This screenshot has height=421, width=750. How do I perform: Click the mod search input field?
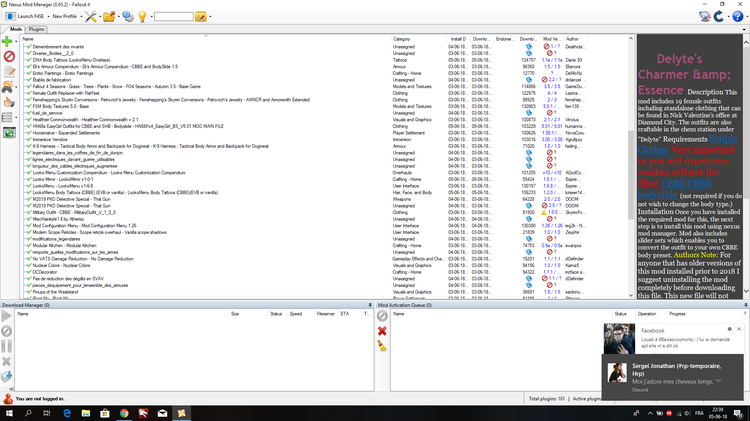click(174, 17)
